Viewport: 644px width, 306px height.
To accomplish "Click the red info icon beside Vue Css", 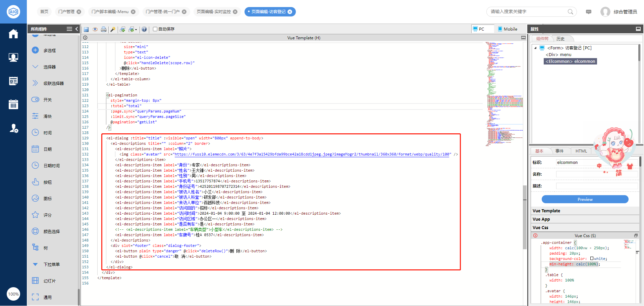I will (x=535, y=236).
